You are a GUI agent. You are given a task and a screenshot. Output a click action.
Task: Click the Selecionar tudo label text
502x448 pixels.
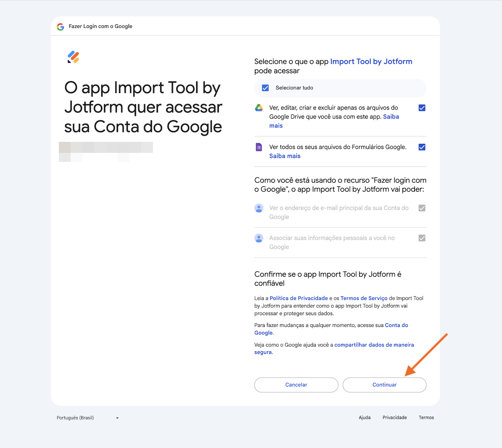(295, 88)
